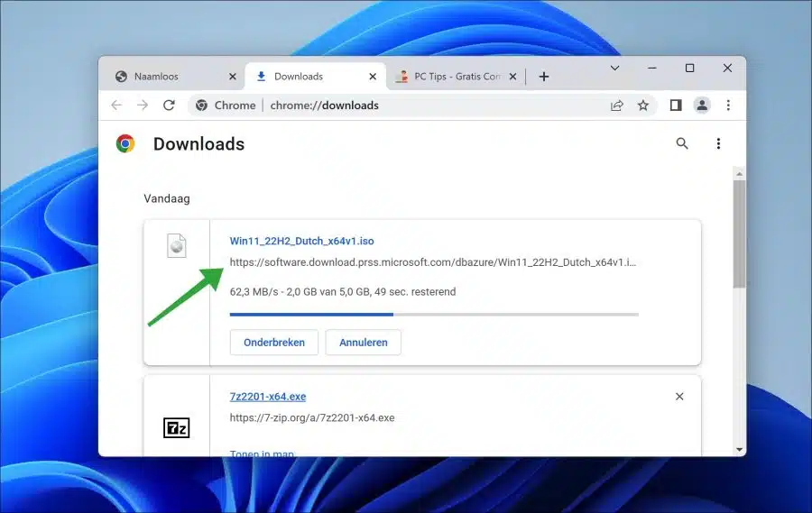Viewport: 812px width, 513px height.
Task: Click the vertical scrollbar thumb
Action: [740, 234]
